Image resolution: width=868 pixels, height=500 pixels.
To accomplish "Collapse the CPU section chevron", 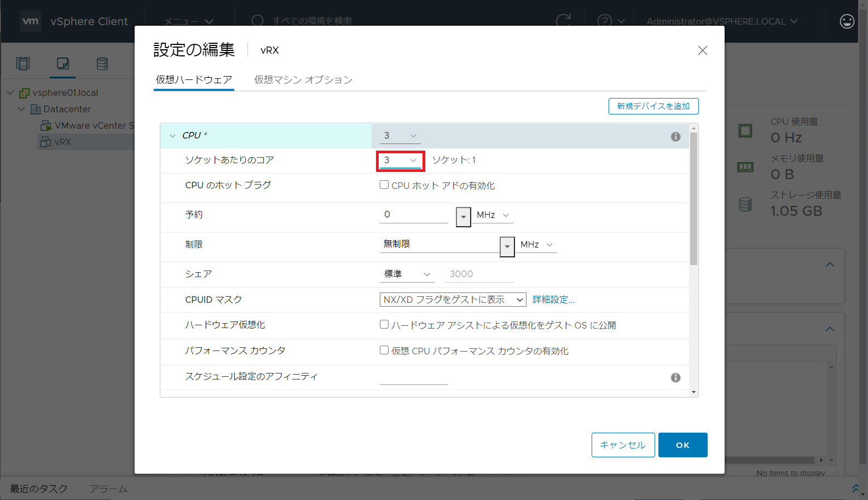I will (173, 136).
